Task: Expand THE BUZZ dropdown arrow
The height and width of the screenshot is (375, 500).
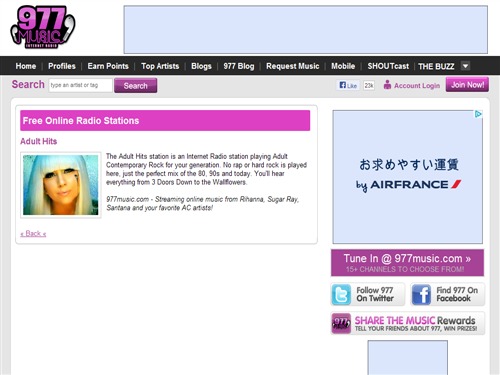Action: (x=465, y=66)
